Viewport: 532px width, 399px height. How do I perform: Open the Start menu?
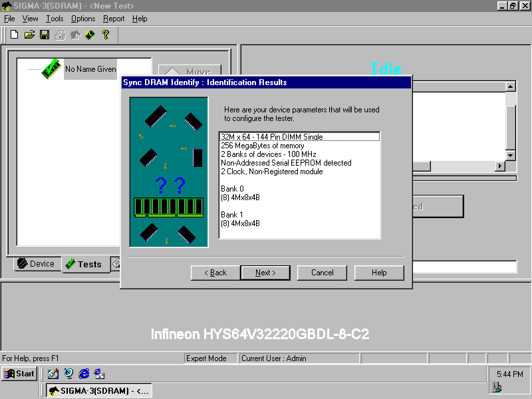coord(18,374)
